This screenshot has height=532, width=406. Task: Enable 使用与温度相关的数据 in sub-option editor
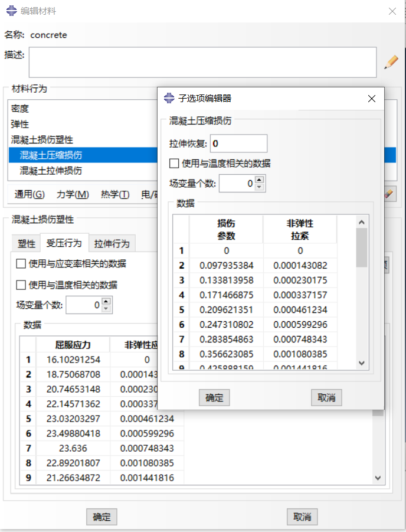click(x=174, y=164)
